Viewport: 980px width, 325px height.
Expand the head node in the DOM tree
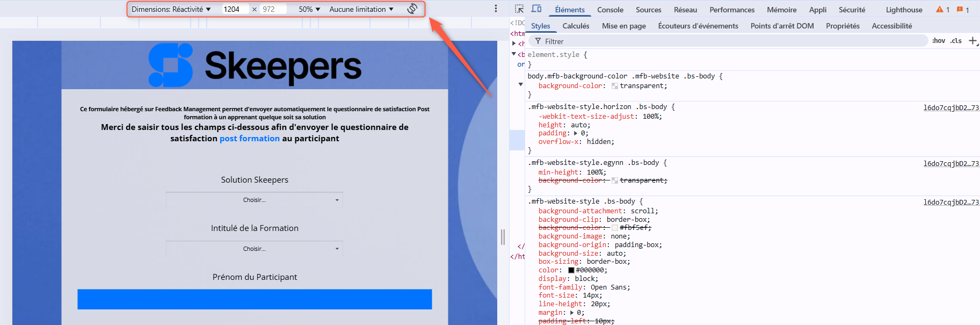coord(514,44)
